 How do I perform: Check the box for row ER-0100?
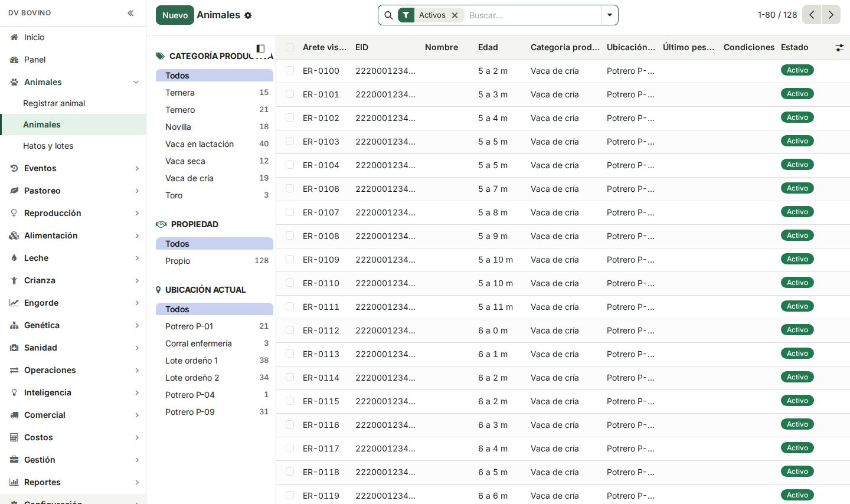pyautogui.click(x=290, y=70)
